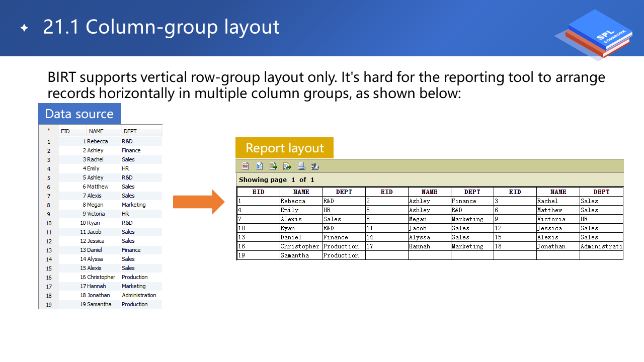Click the NAME header in data source table
This screenshot has width=644, height=362.
[96, 131]
